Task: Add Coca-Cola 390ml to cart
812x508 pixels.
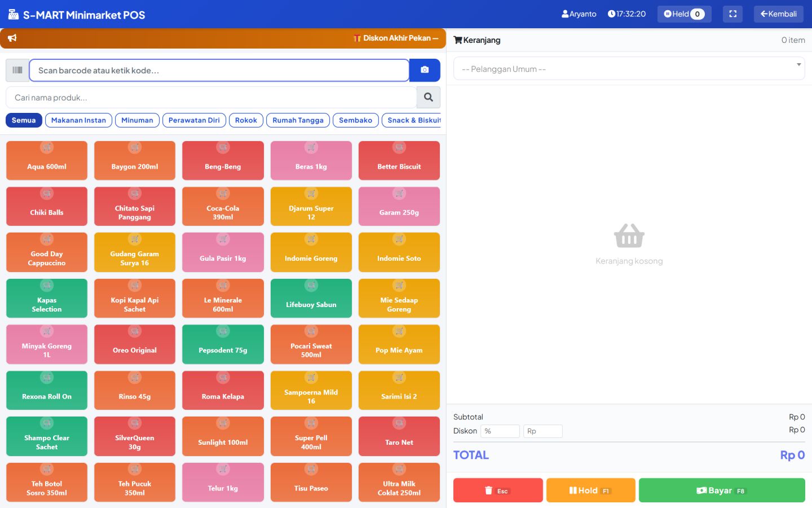Action: tap(223, 207)
